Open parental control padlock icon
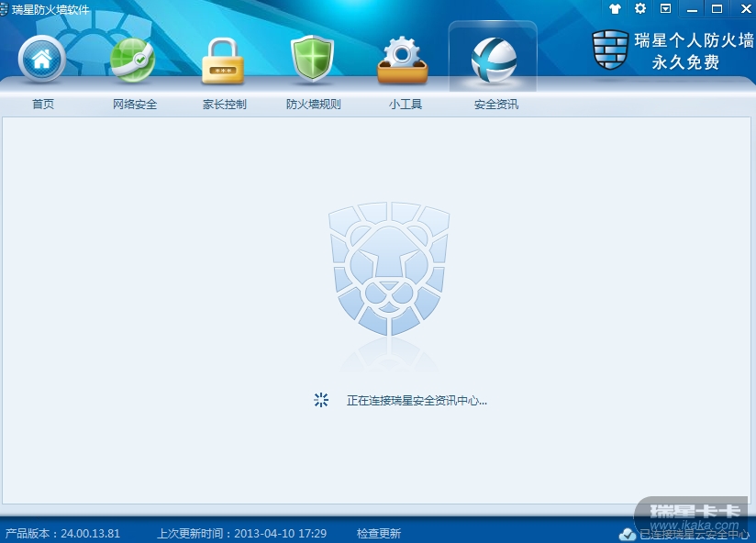The height and width of the screenshot is (543, 756). 223,61
